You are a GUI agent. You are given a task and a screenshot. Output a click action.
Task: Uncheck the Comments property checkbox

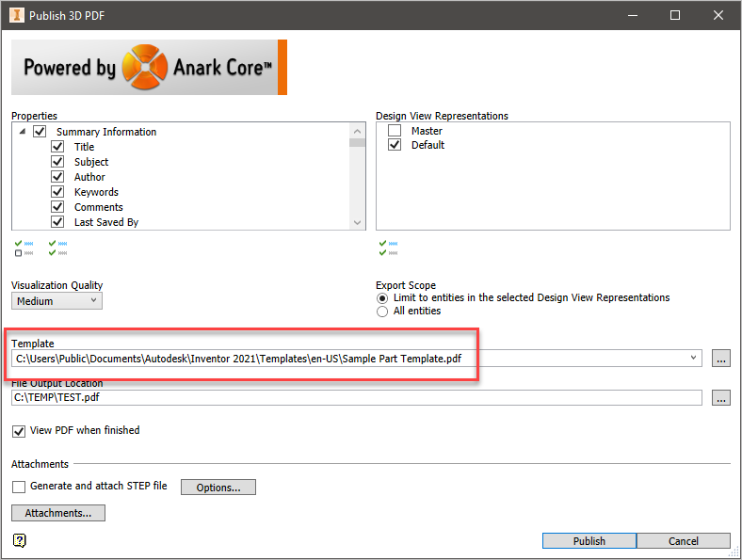point(57,207)
